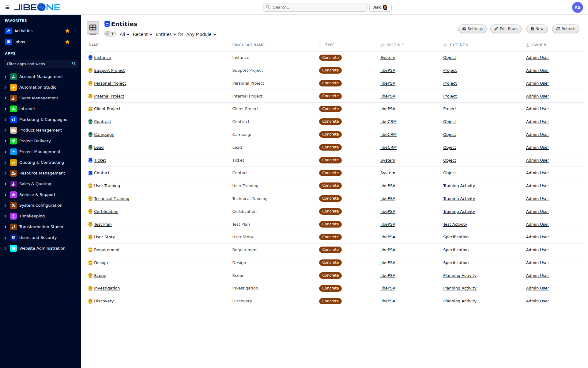This screenshot has height=368, width=588.
Task: Refresh the entities list
Action: tap(566, 29)
